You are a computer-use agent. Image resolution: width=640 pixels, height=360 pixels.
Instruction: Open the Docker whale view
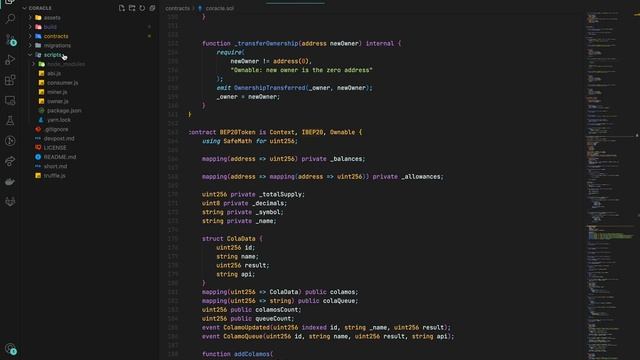coord(10,182)
